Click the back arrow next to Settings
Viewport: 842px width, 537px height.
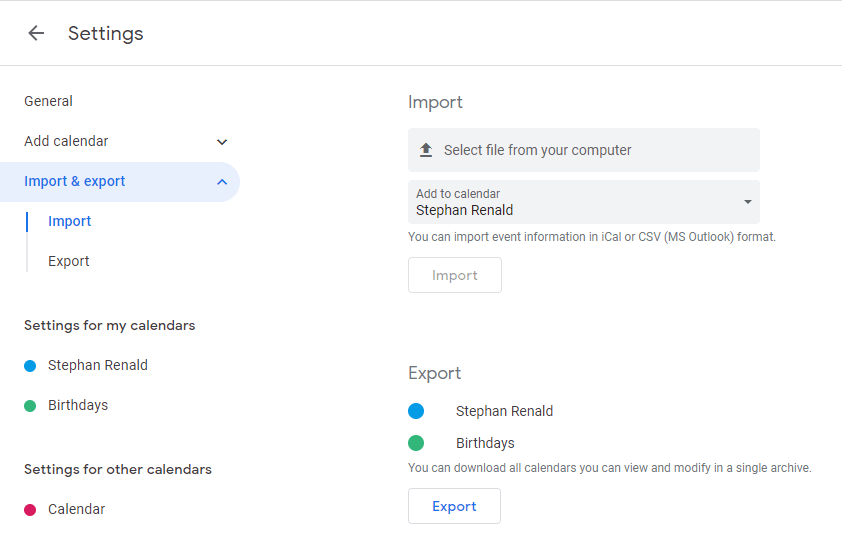click(36, 33)
